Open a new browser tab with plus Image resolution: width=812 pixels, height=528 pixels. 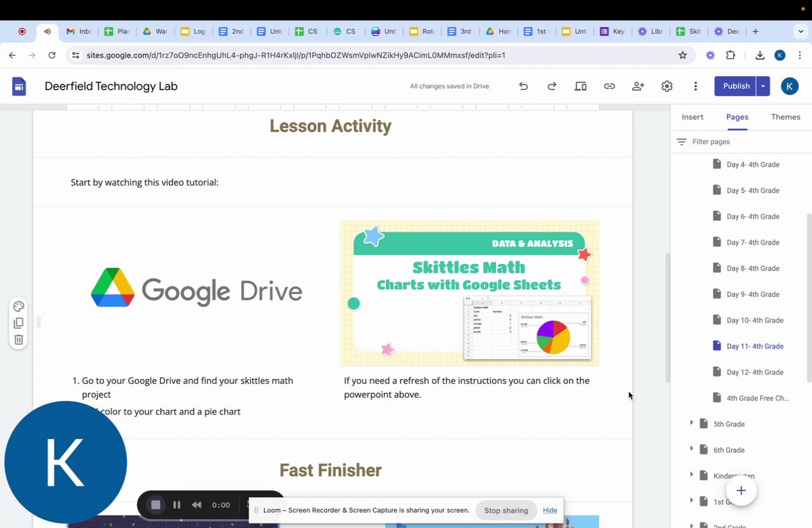tap(755, 31)
